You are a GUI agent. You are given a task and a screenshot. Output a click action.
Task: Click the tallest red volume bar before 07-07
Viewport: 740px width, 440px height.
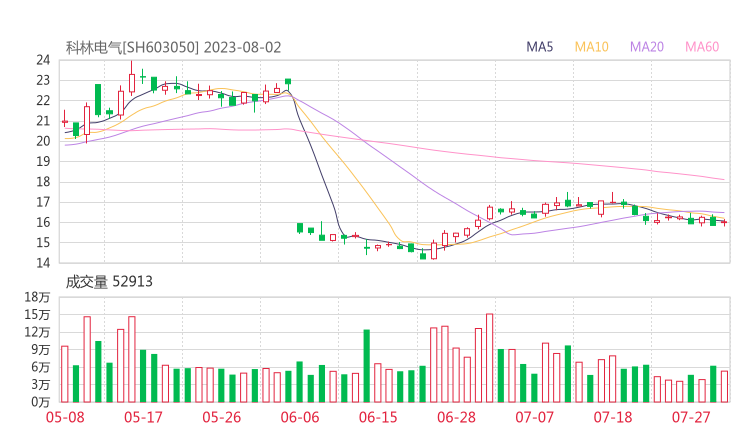[x=489, y=358]
